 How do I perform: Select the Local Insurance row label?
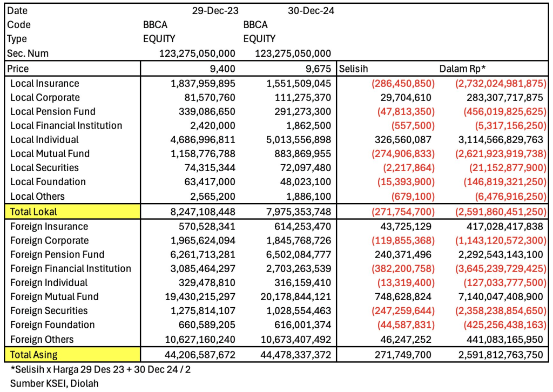(x=44, y=84)
